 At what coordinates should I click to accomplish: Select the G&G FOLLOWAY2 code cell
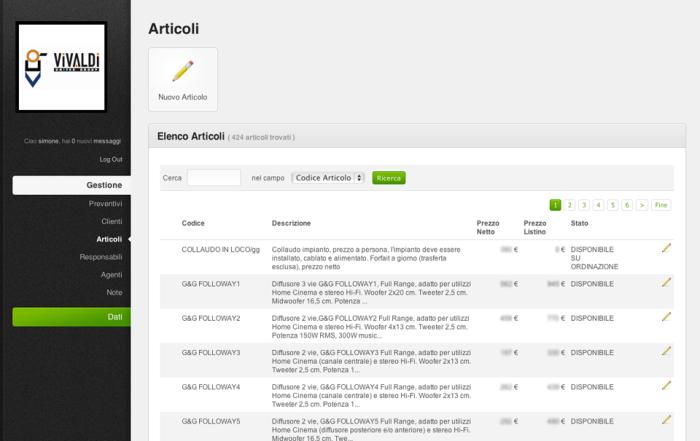coord(211,318)
